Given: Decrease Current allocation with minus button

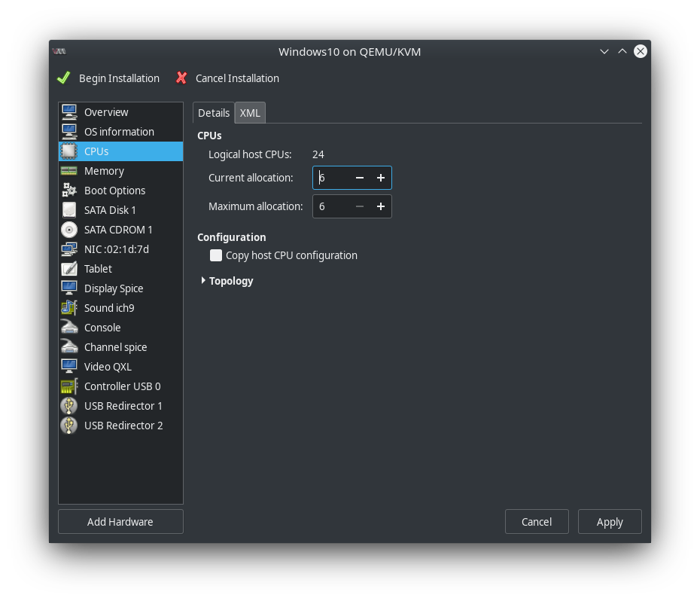Looking at the screenshot, I should [x=359, y=178].
